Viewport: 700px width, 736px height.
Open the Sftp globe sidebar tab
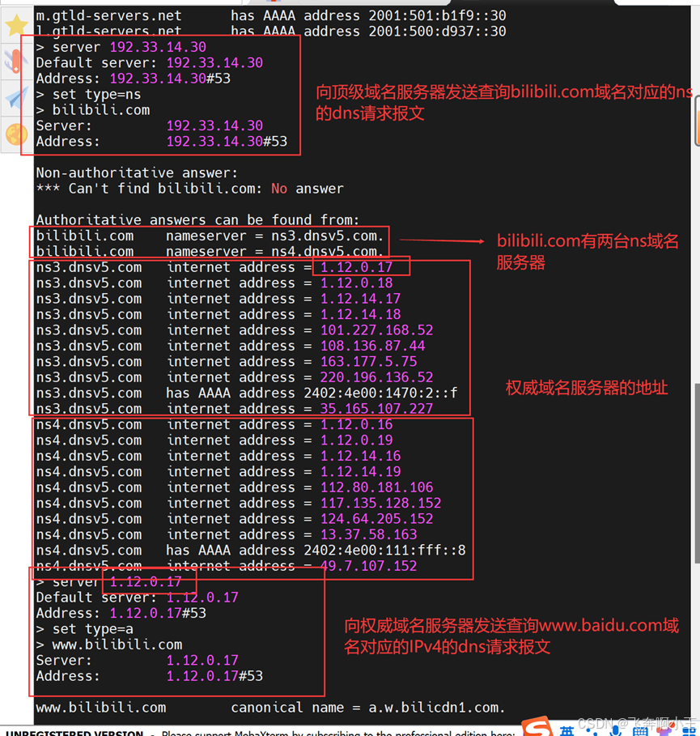pos(16,134)
